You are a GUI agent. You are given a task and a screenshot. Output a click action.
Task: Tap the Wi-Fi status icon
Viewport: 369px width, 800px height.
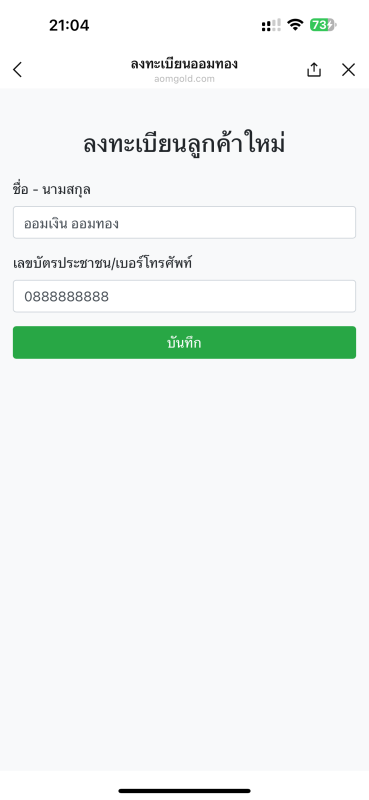click(295, 24)
